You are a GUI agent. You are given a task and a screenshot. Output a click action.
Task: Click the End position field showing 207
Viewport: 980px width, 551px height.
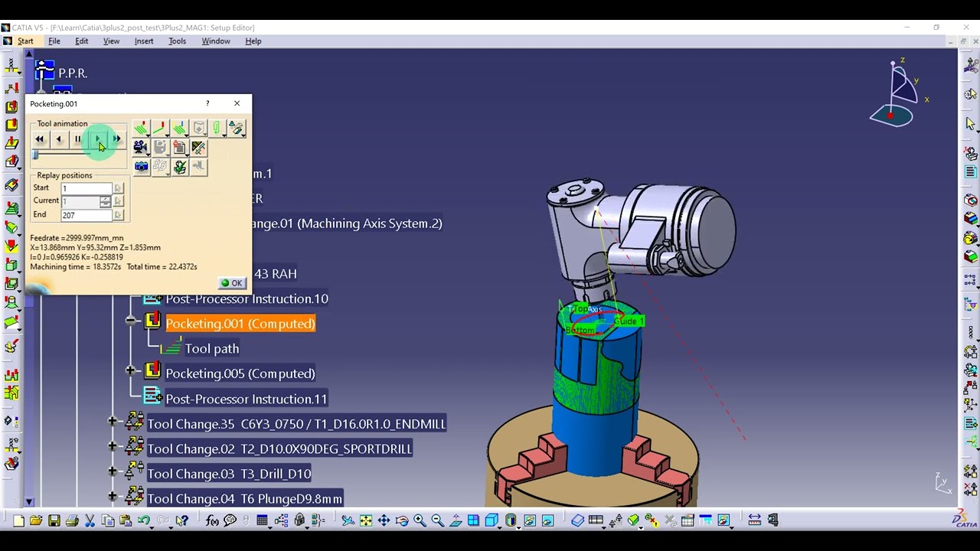[87, 215]
